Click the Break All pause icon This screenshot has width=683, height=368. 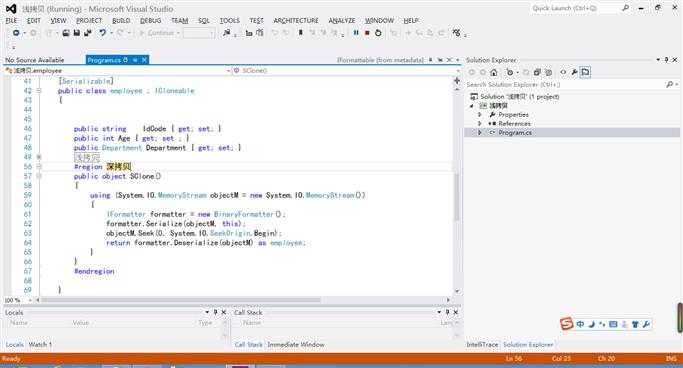356,33
